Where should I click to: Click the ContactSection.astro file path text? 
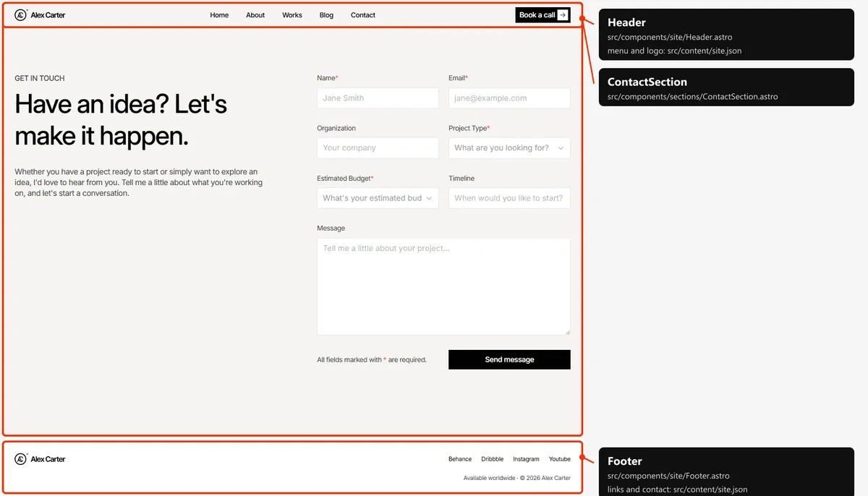point(693,96)
